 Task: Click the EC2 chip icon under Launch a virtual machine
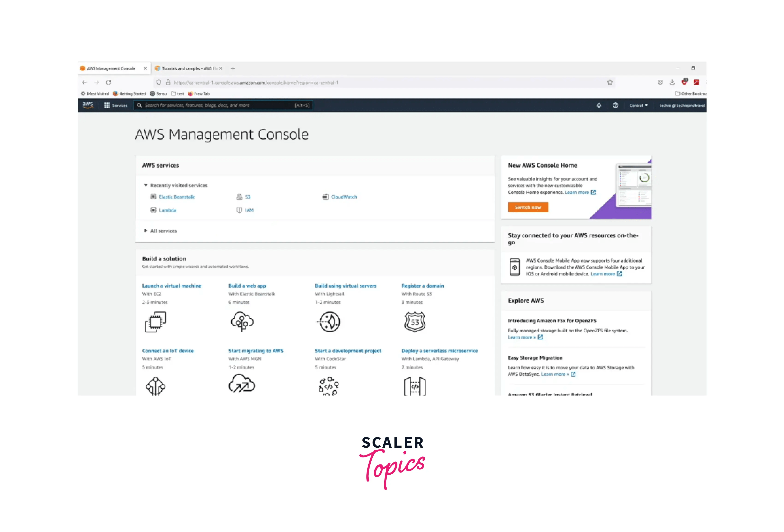(156, 322)
